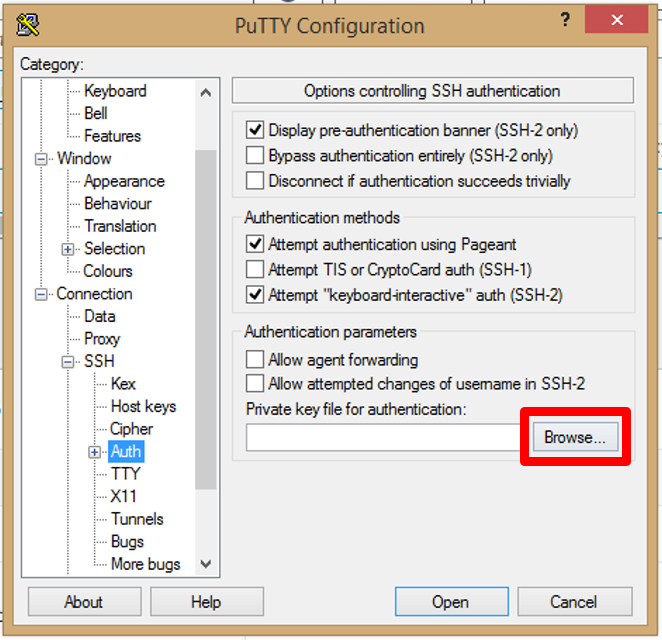Open the X11 category

click(123, 496)
